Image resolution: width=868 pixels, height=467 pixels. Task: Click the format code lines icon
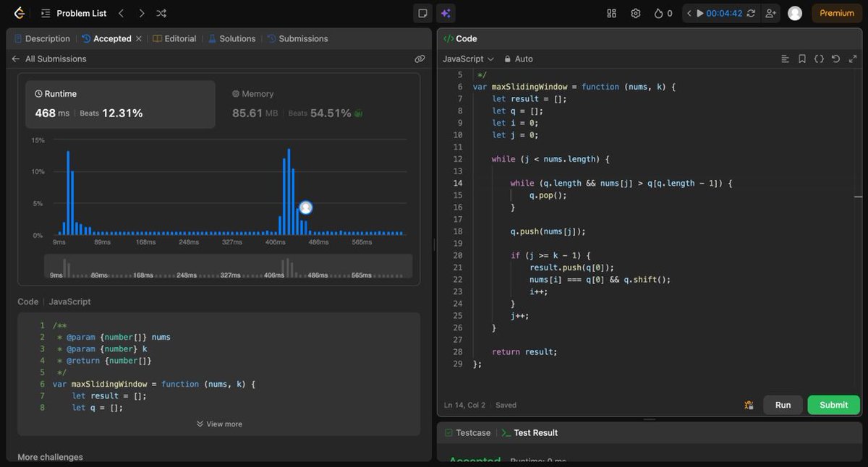pyautogui.click(x=785, y=59)
